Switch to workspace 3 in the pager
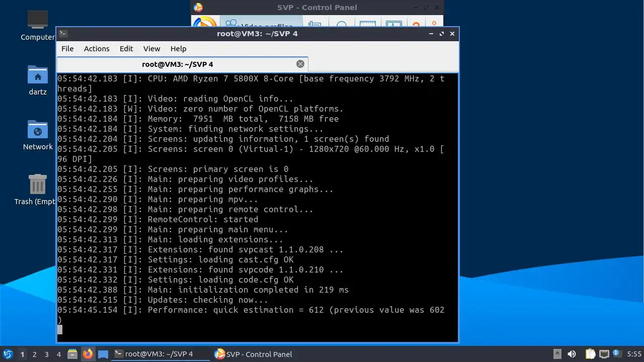The height and width of the screenshot is (362, 644). 46,354
